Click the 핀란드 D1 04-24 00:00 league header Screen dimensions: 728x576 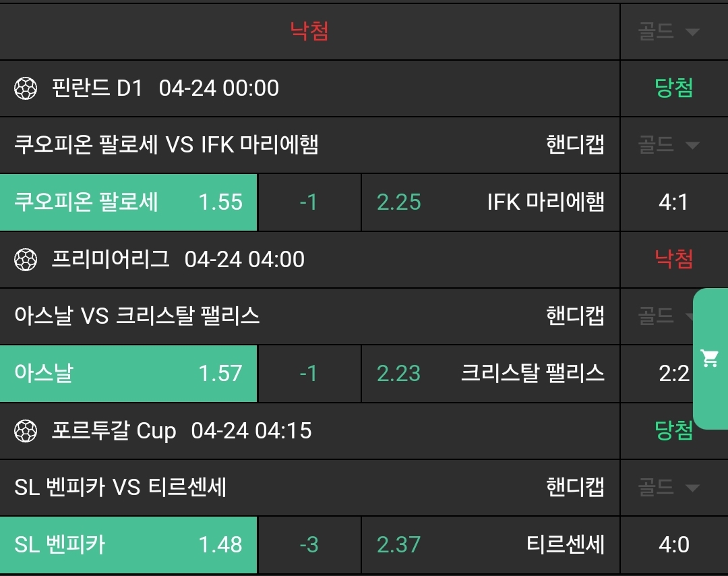[165, 88]
